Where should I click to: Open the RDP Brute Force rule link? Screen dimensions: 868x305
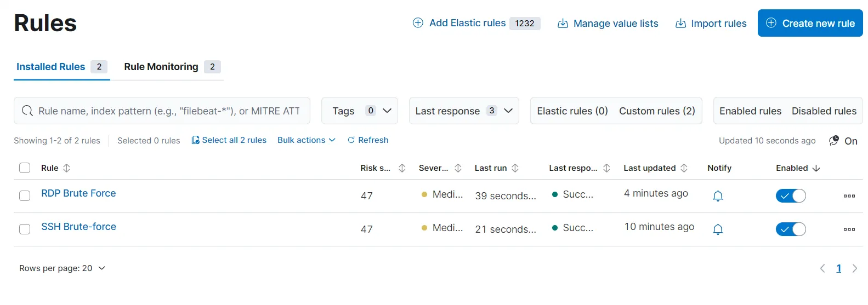pyautogui.click(x=78, y=193)
